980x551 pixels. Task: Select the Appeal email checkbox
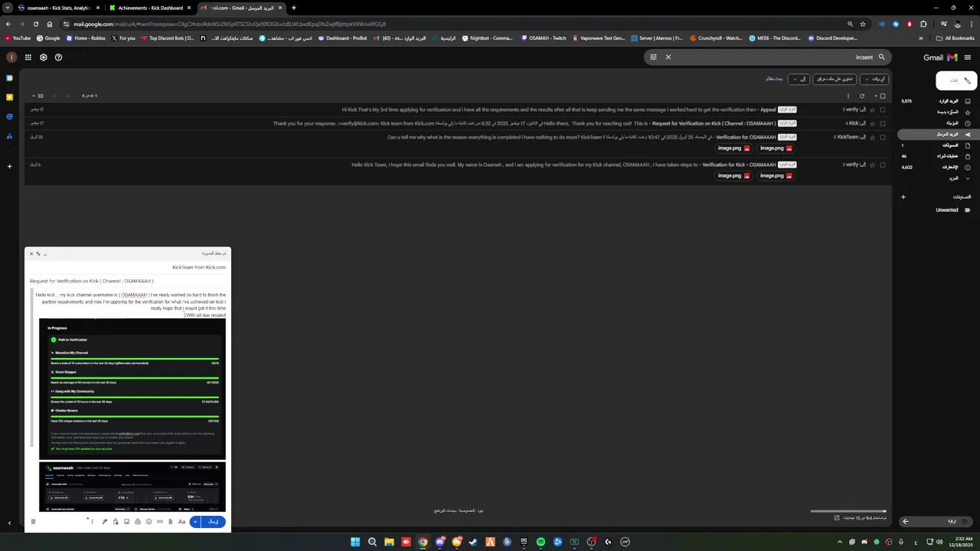tap(883, 110)
